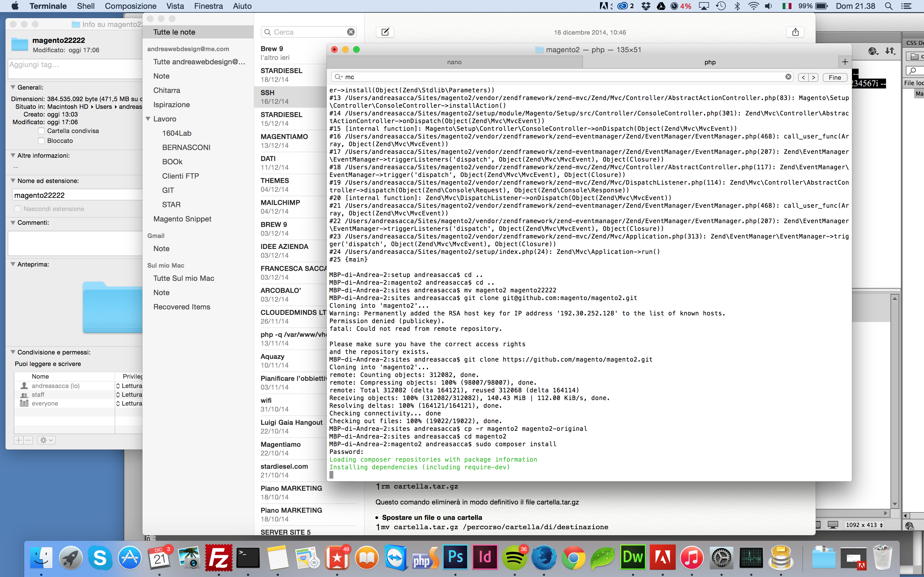Collapse the Generali section
The image size is (924, 577).
[13, 87]
